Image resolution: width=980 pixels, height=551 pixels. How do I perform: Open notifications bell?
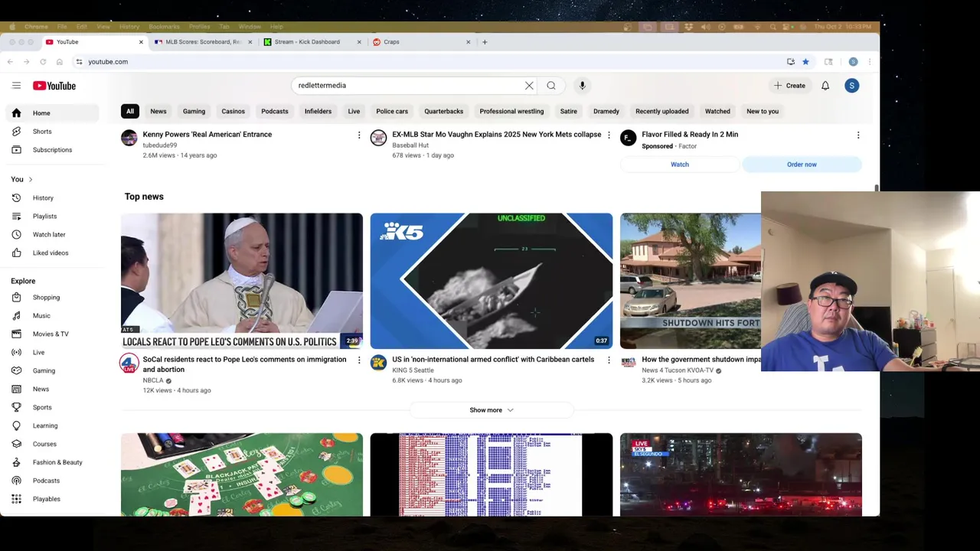pos(825,86)
